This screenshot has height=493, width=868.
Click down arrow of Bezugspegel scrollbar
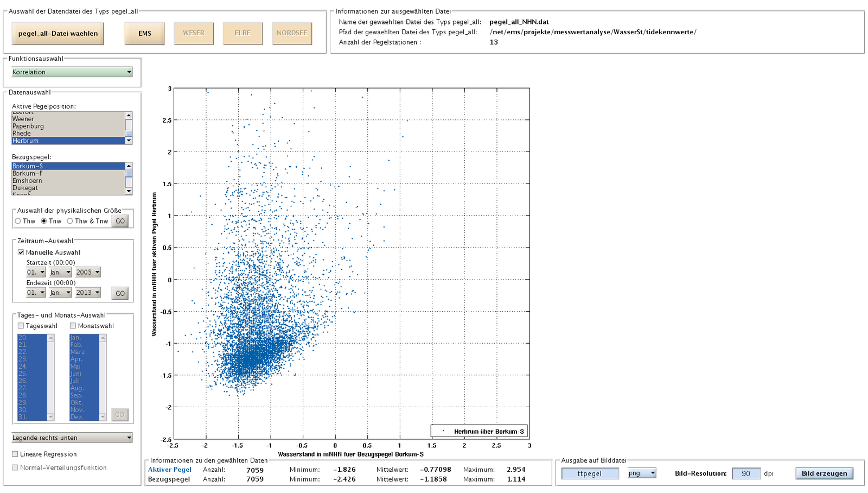tap(129, 191)
